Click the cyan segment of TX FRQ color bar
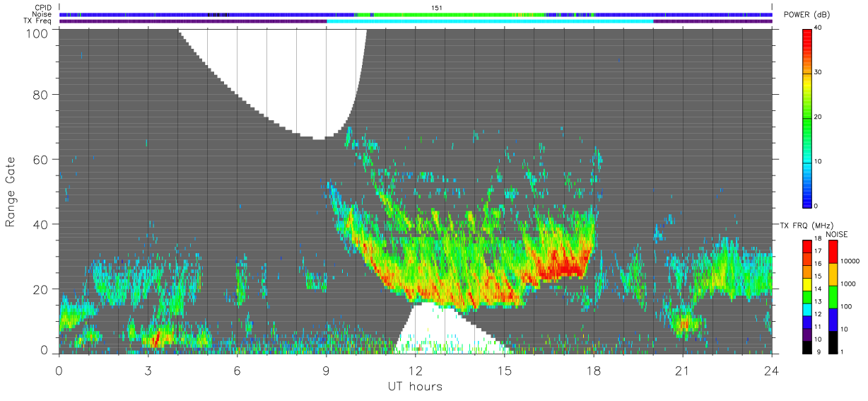The width and height of the screenshot is (868, 401). pyautogui.click(x=807, y=308)
